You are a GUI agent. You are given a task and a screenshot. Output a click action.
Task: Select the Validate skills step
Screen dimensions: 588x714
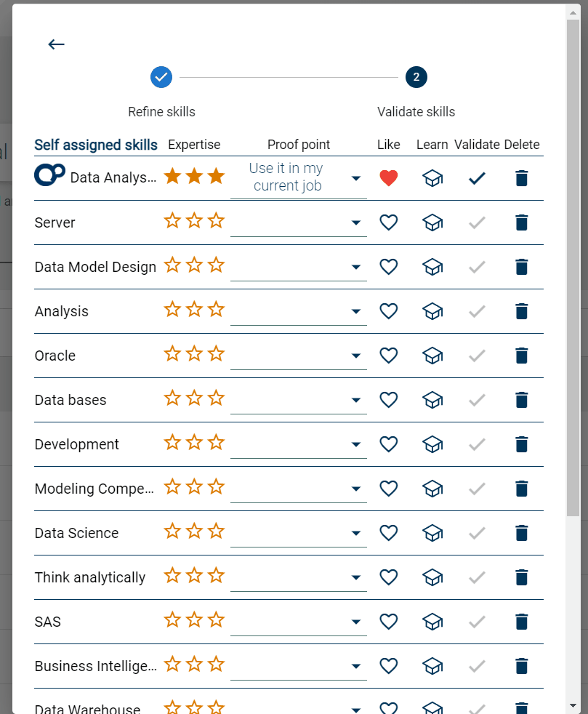[416, 76]
